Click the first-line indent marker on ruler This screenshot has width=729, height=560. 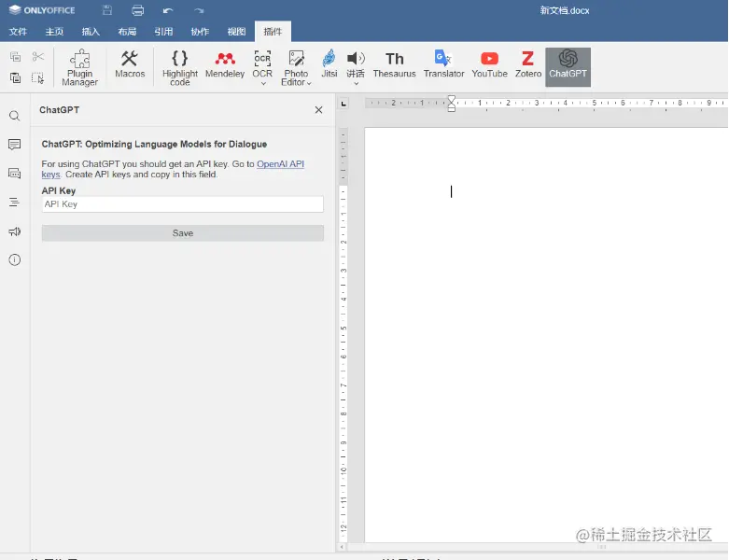tap(451, 99)
